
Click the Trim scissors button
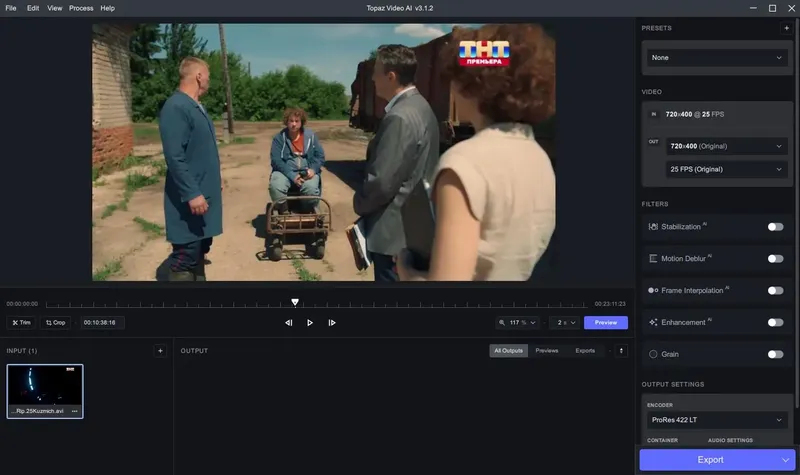pos(21,322)
